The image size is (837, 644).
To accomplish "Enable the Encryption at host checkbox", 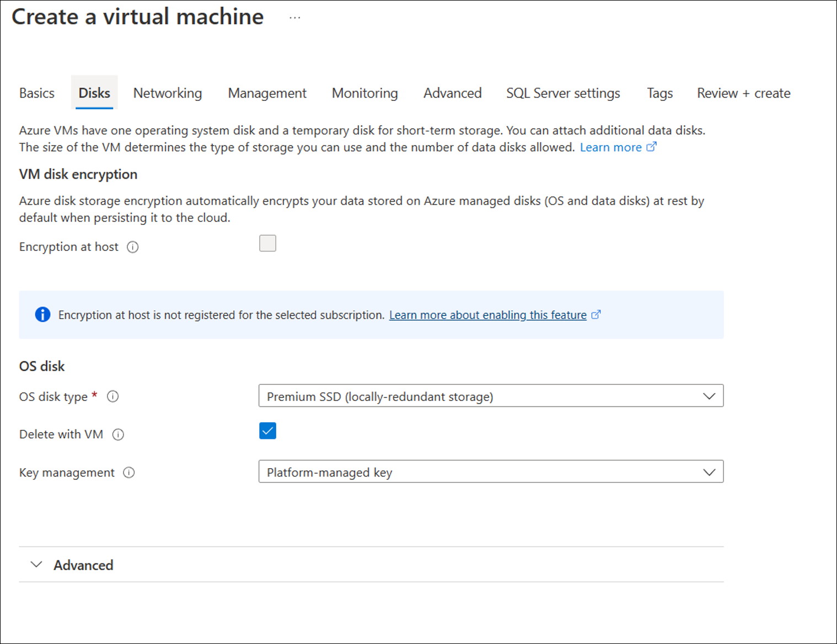I will (x=267, y=243).
